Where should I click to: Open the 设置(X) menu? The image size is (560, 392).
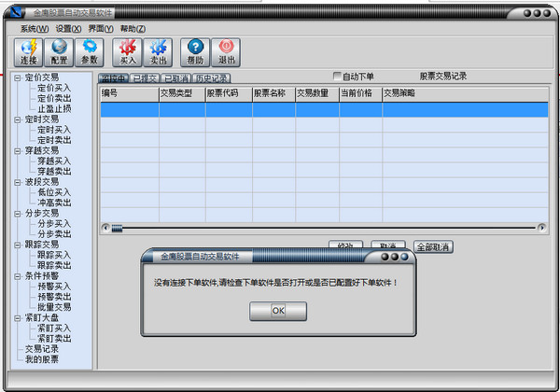click(68, 29)
